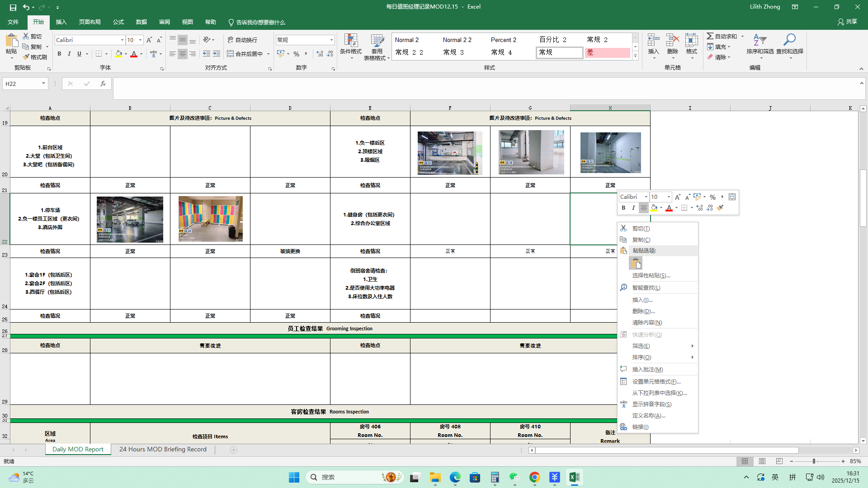
Task: Click the AutoSum sigma icon
Action: 710,36
